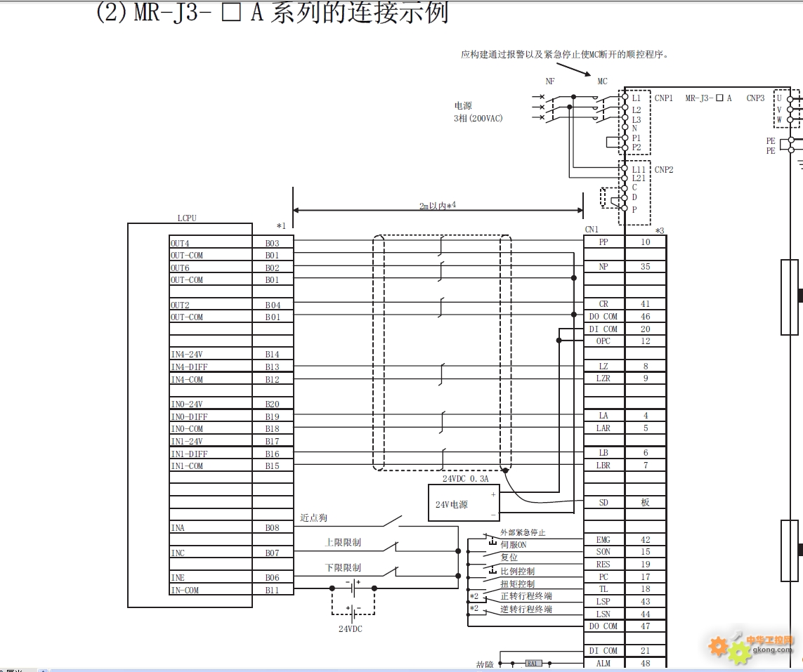Select the IN4-DIFF signal cell
This screenshot has width=803, height=672.
(211, 367)
